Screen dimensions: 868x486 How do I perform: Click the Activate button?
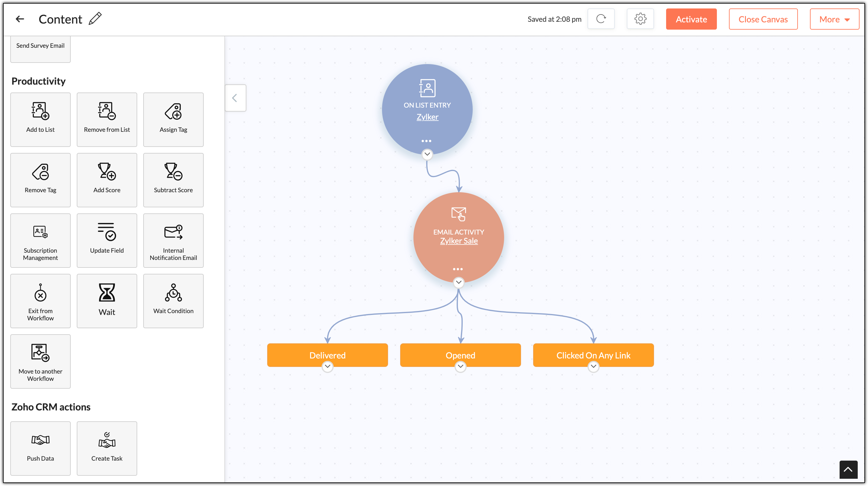coord(691,19)
